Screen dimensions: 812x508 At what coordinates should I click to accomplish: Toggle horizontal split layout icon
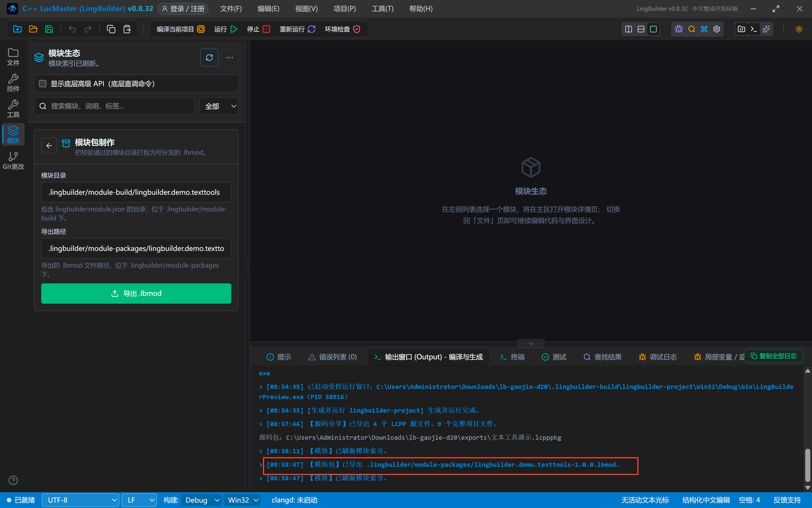pyautogui.click(x=641, y=29)
